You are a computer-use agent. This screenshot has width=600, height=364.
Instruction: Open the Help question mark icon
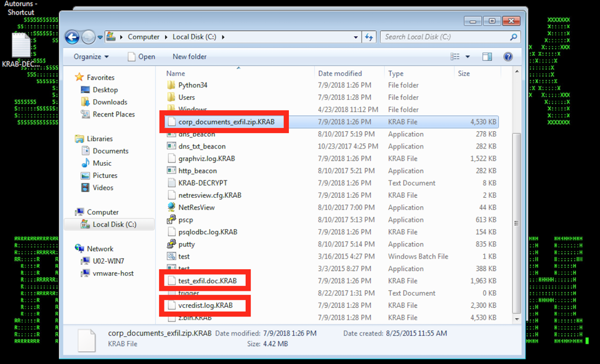[x=508, y=57]
